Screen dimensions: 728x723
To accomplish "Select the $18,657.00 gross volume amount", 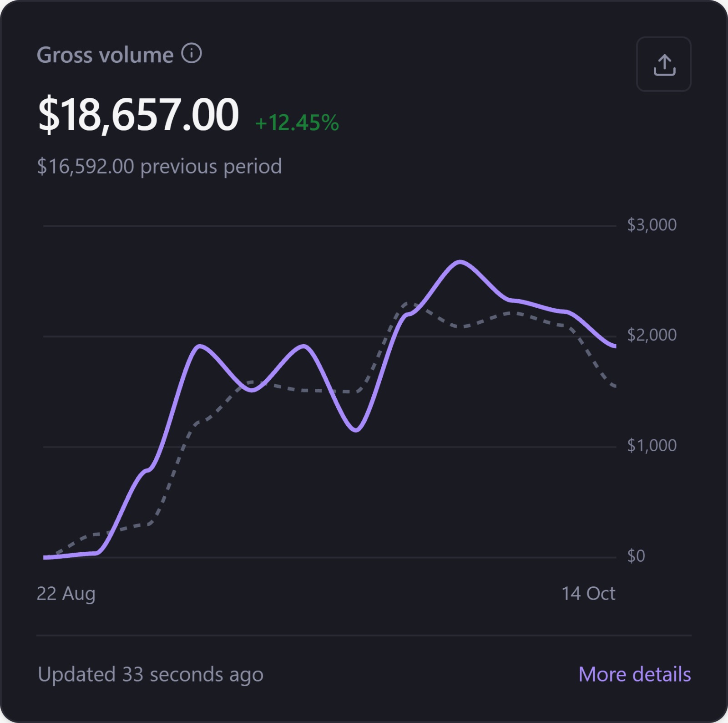I will pyautogui.click(x=138, y=115).
